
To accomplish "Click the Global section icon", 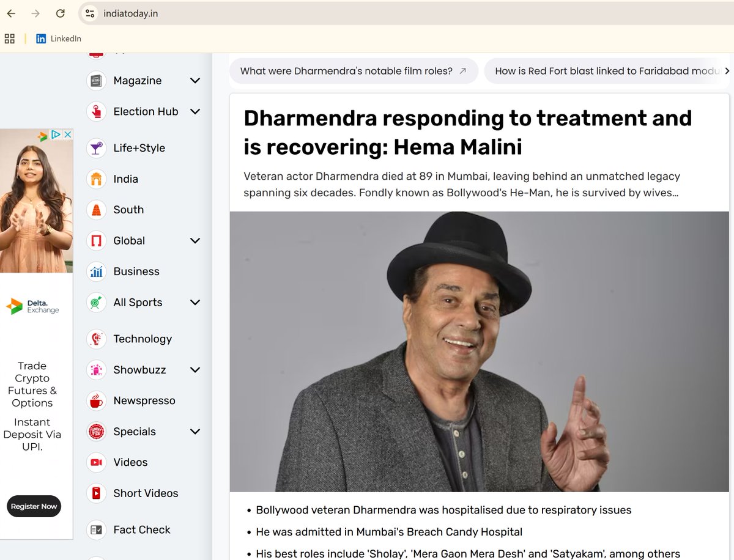I will click(97, 241).
